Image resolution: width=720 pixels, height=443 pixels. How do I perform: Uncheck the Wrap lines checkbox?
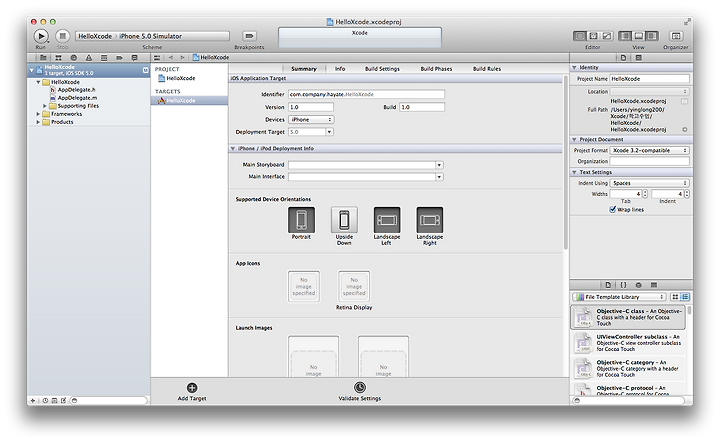pyautogui.click(x=613, y=209)
